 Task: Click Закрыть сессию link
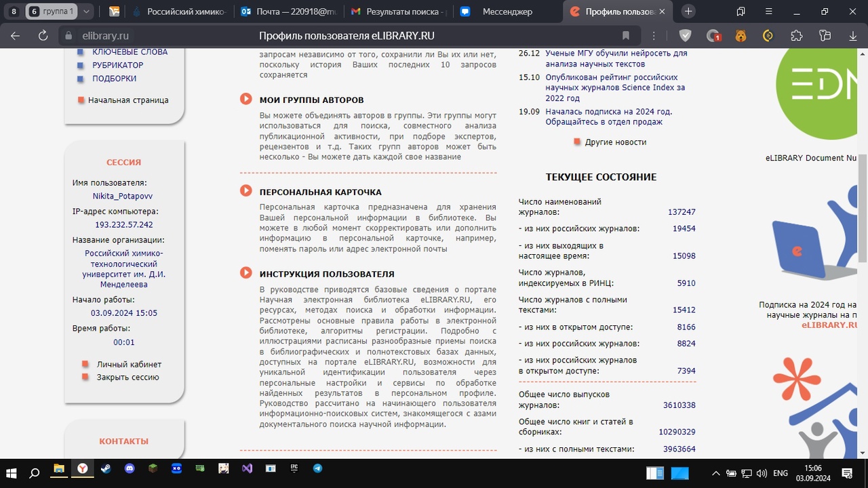pyautogui.click(x=127, y=377)
